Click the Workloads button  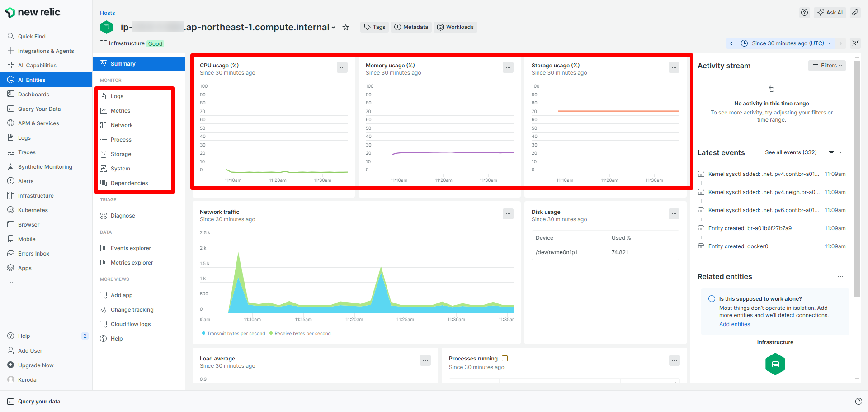455,27
